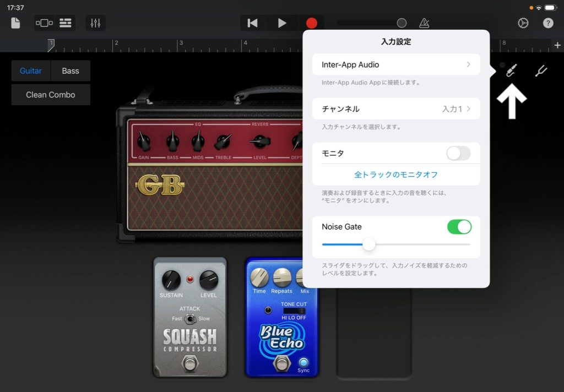The width and height of the screenshot is (564, 392).
Task: Tap 全トラックのモニタオフ link
Action: [396, 175]
